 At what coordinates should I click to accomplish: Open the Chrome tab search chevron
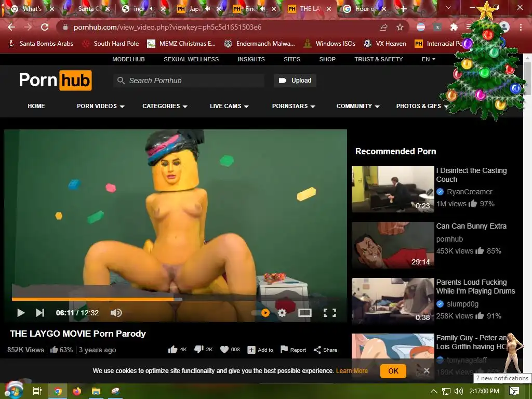pos(448,7)
